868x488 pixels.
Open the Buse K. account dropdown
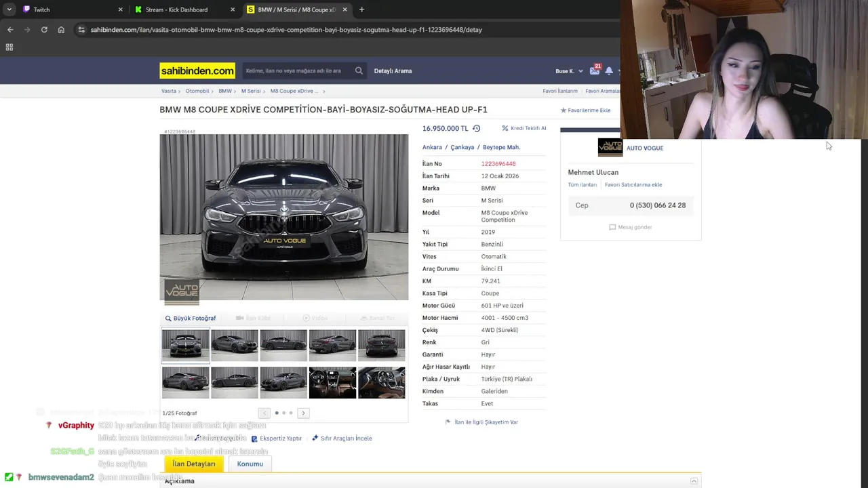(568, 71)
